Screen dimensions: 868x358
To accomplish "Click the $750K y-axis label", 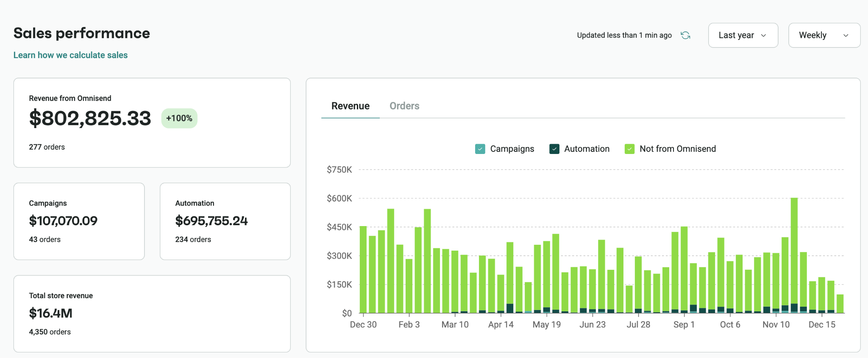I will pyautogui.click(x=339, y=170).
